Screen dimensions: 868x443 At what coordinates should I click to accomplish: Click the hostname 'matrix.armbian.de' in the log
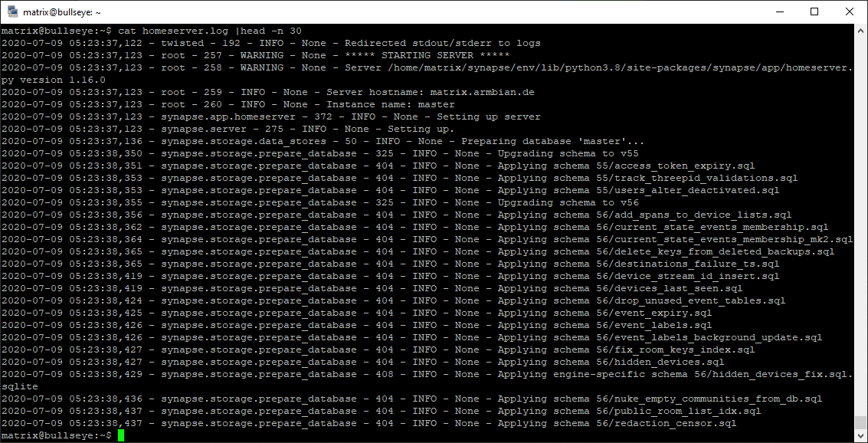coord(482,92)
